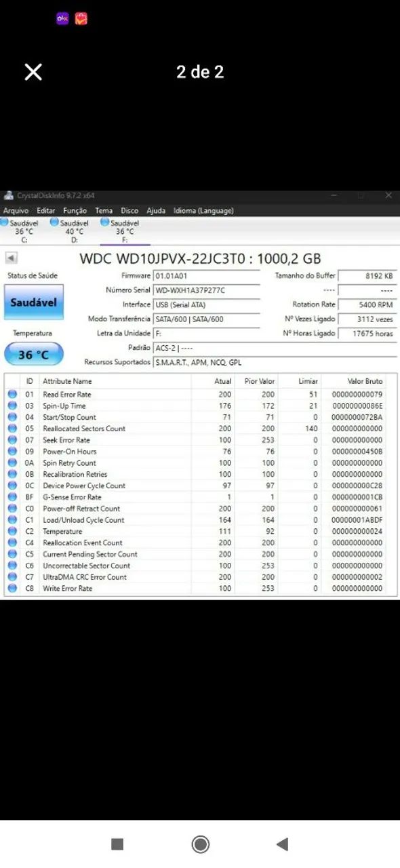Image resolution: width=400 pixels, height=868 pixels.
Task: Click the status dot for Power-off Retract Count
Action: click(x=12, y=509)
